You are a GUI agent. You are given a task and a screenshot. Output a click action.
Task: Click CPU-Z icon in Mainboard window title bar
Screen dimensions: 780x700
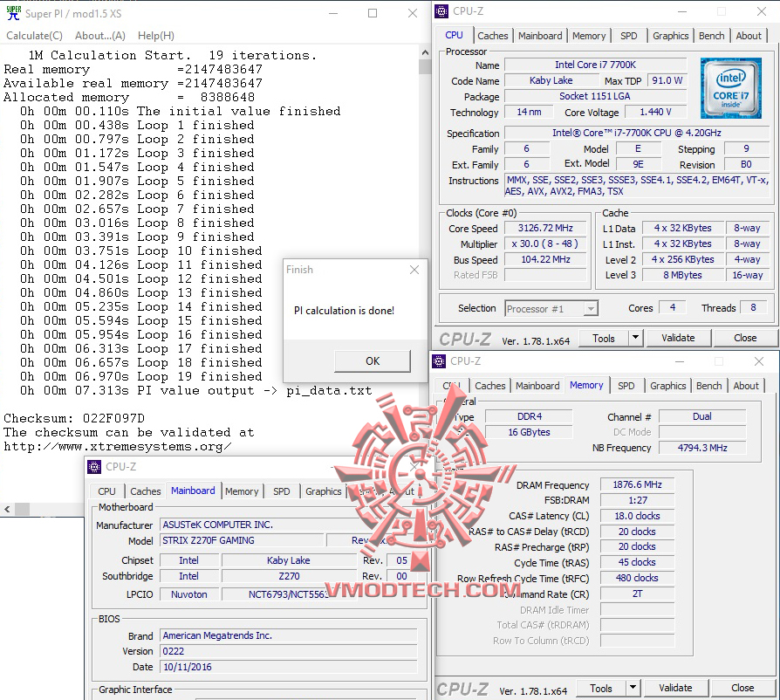point(94,467)
